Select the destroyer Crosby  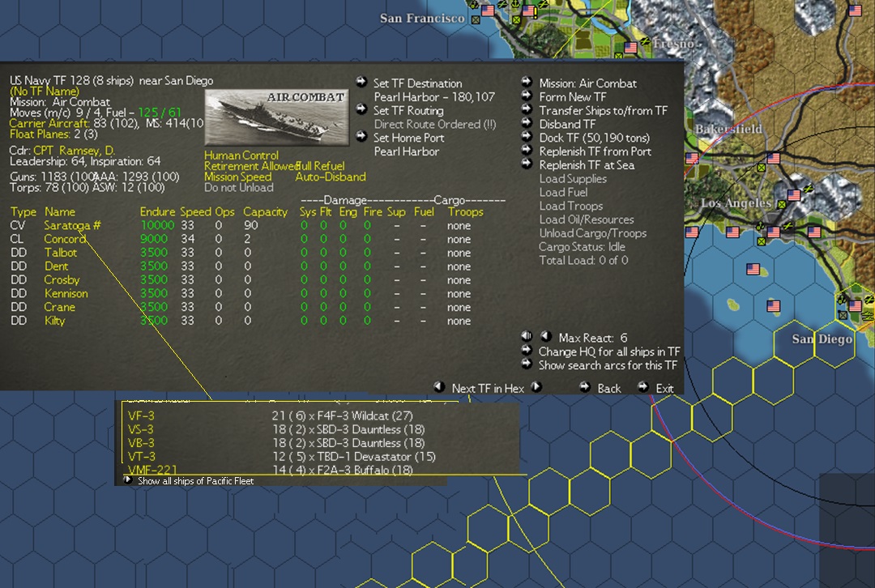(62, 280)
